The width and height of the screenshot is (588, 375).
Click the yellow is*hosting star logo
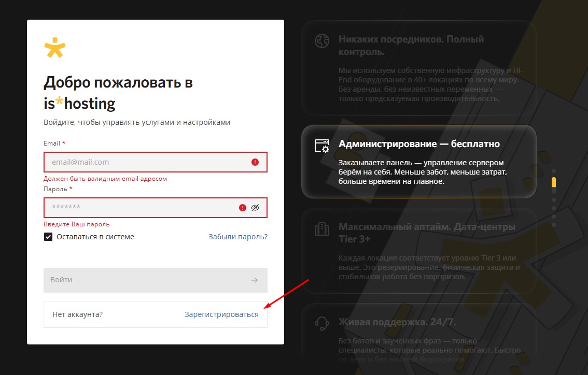[x=55, y=48]
